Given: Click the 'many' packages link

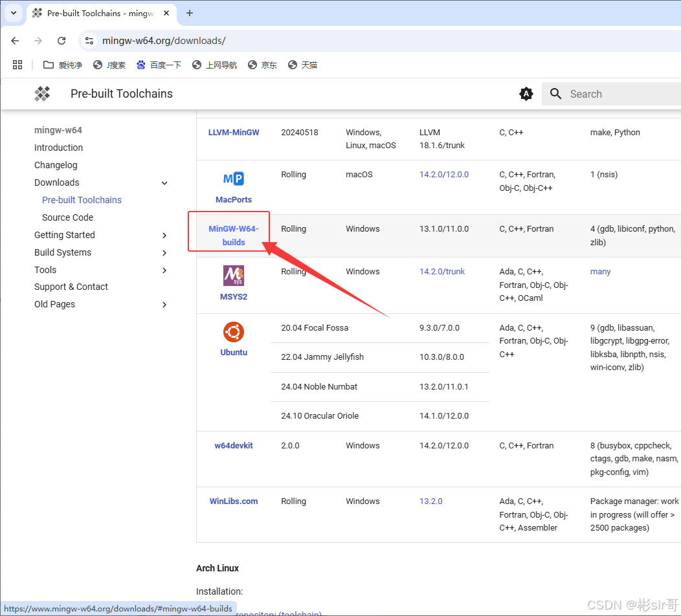Looking at the screenshot, I should (x=600, y=271).
